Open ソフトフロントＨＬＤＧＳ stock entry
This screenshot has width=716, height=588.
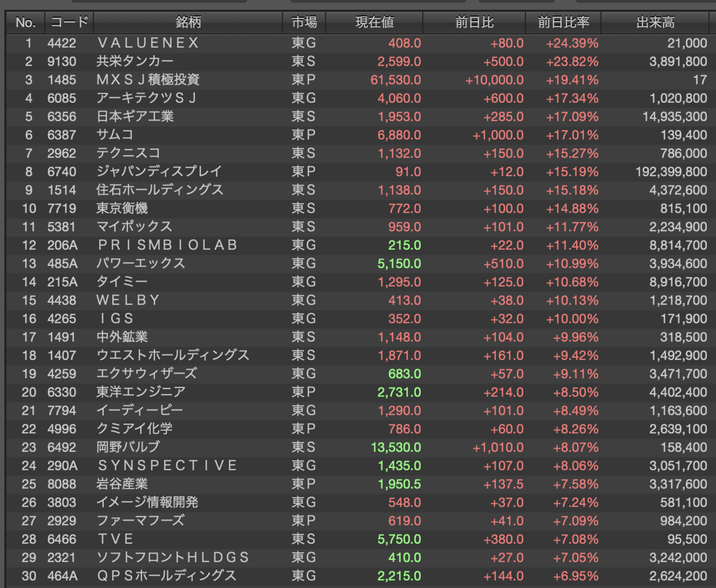coord(173,558)
